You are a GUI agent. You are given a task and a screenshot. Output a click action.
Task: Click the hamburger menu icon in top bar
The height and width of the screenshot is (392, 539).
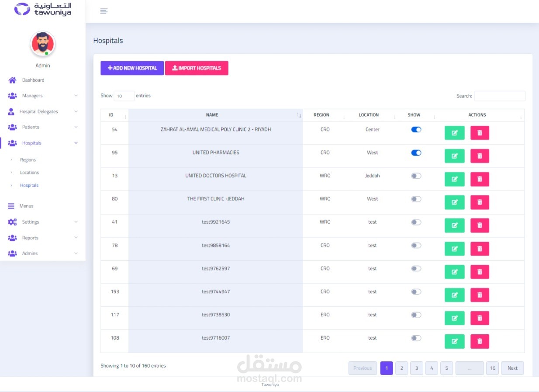coord(104,11)
